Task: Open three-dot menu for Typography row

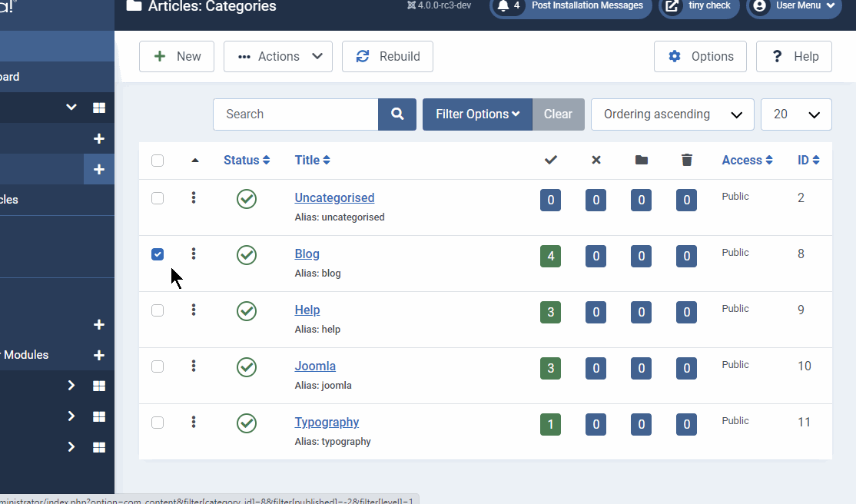Action: coord(194,422)
